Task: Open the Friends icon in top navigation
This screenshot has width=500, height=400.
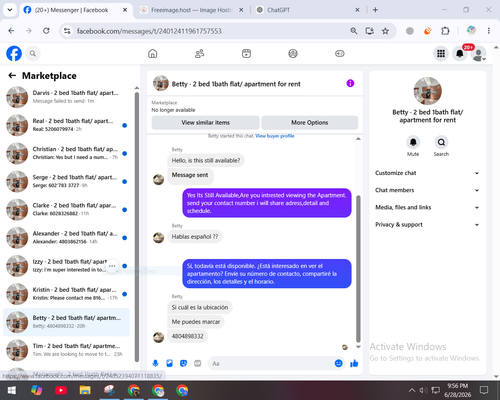Action: pyautogui.click(x=199, y=53)
